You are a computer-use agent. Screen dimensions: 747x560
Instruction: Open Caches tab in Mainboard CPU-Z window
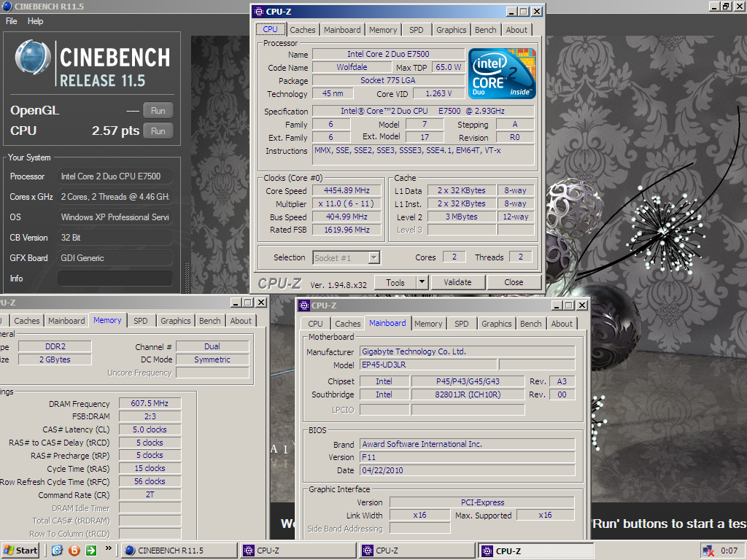(348, 323)
